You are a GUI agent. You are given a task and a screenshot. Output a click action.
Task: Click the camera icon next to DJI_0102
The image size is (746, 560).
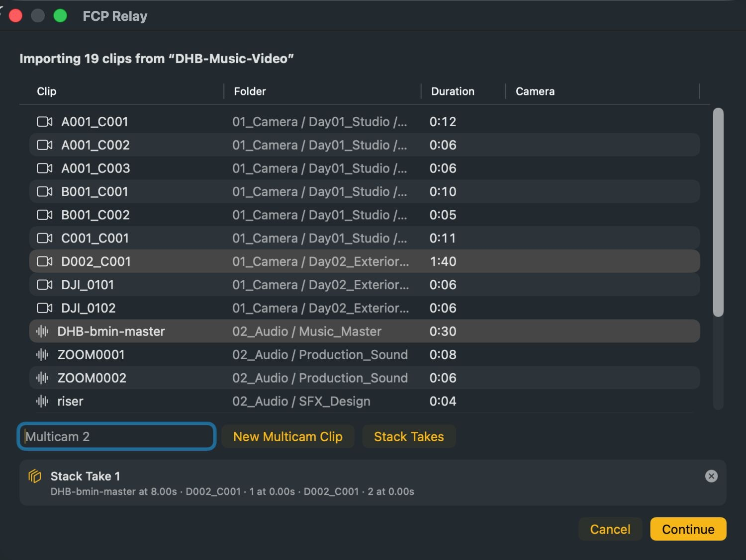(x=45, y=309)
